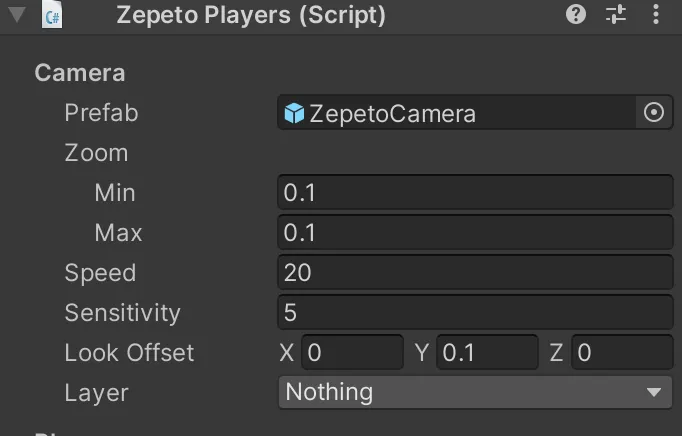Image resolution: width=682 pixels, height=436 pixels.
Task: Select the Sensitivity field containing 5
Action: (475, 312)
